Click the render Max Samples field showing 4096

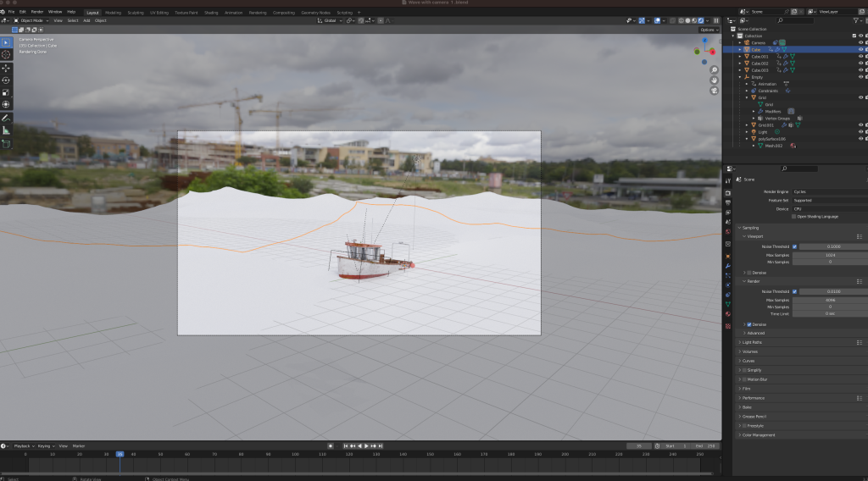(x=829, y=300)
